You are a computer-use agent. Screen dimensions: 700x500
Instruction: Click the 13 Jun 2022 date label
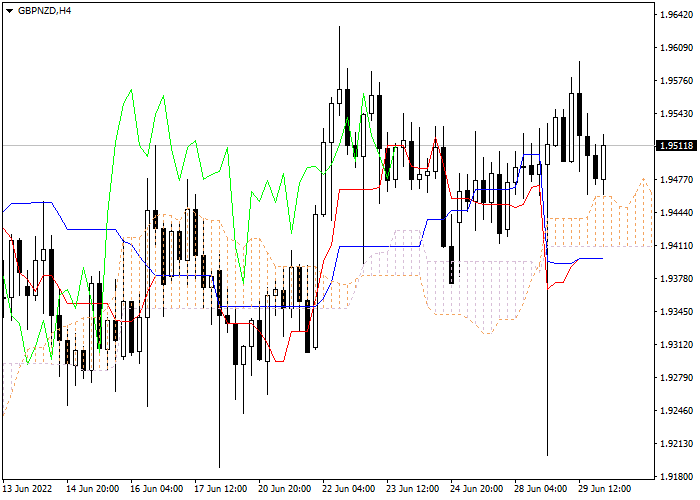coord(28,489)
